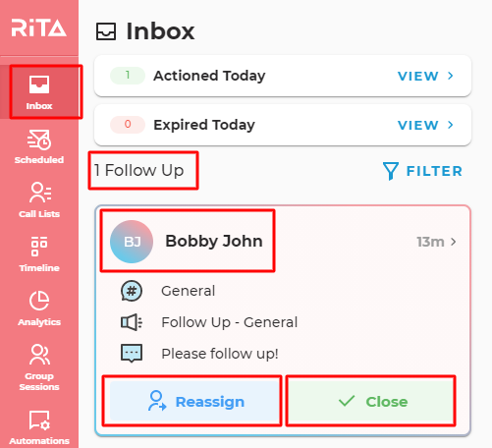Click the General channel hashtag icon

(x=132, y=291)
